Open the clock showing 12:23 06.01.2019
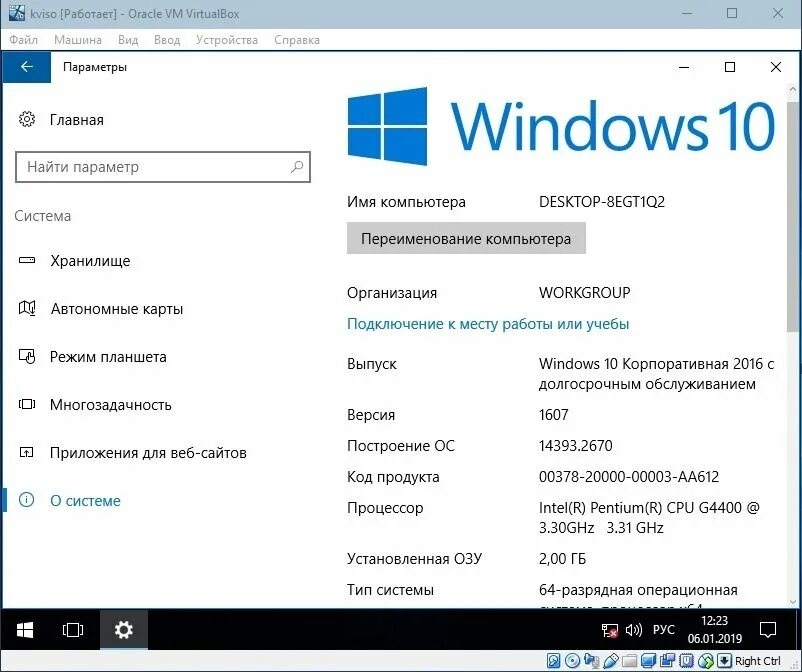 click(715, 630)
